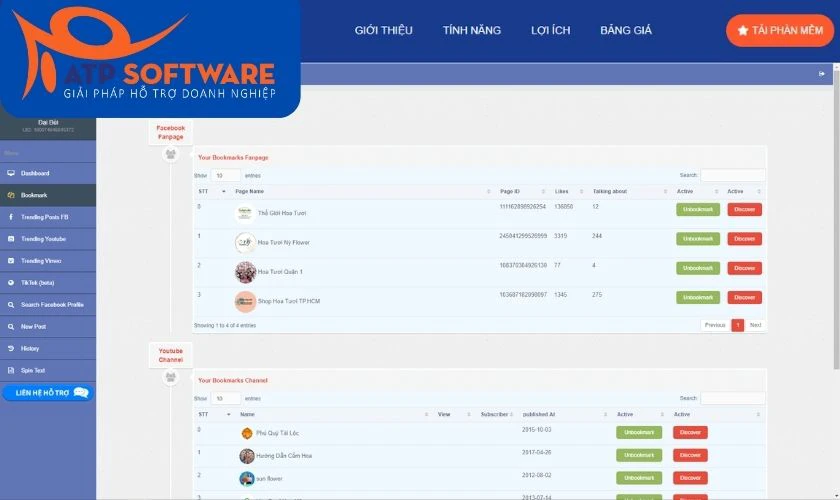Sort Channel table by Subscriber column
The height and width of the screenshot is (500, 840).
(x=496, y=414)
